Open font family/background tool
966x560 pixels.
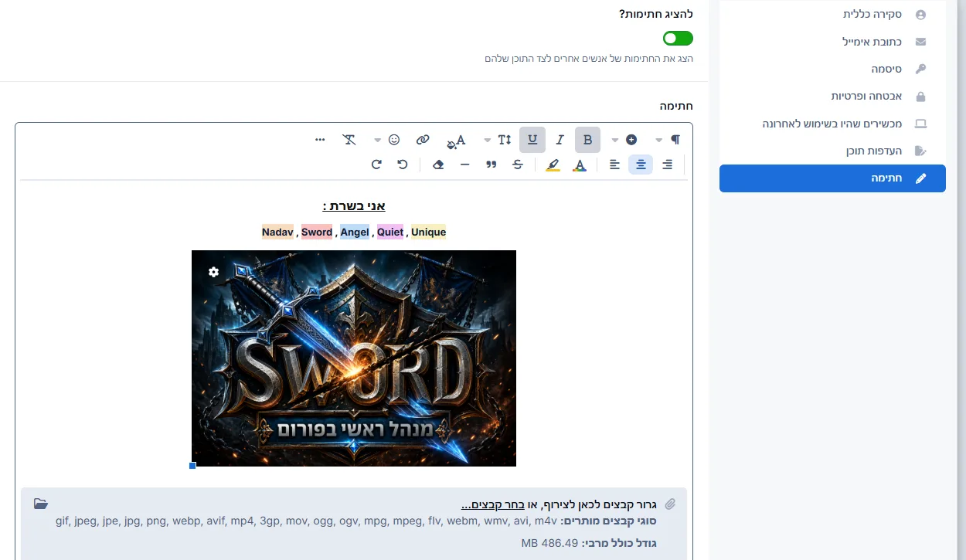(457, 141)
